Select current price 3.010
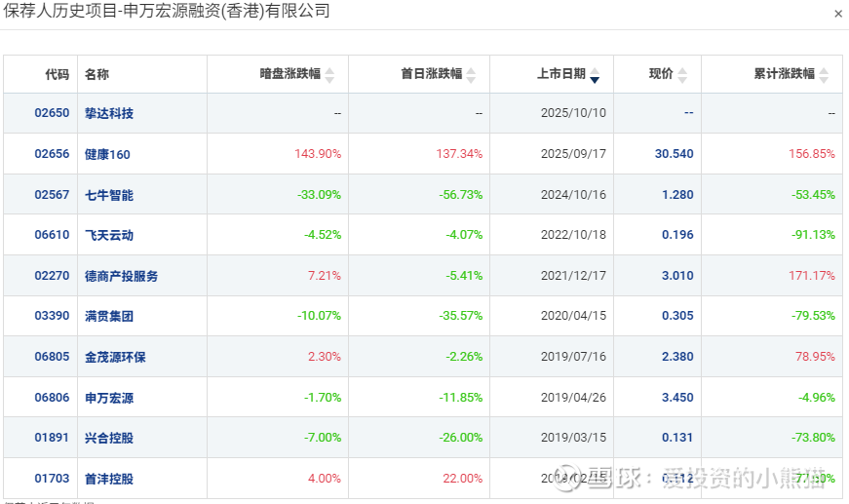The width and height of the screenshot is (849, 504). (677, 276)
